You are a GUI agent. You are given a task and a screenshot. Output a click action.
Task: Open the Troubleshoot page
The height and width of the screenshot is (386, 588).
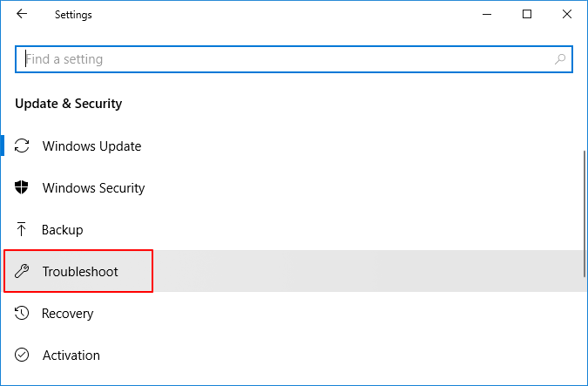(80, 272)
